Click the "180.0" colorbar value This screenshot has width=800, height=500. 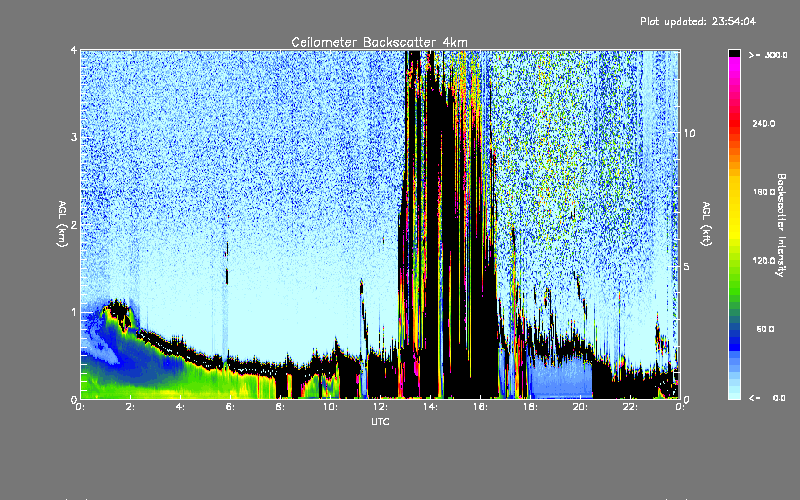pyautogui.click(x=764, y=192)
